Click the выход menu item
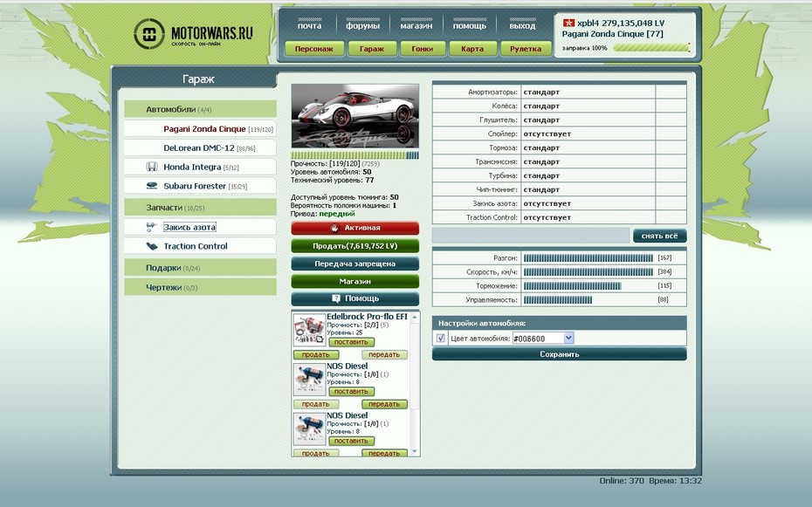812x507 pixels. (522, 25)
